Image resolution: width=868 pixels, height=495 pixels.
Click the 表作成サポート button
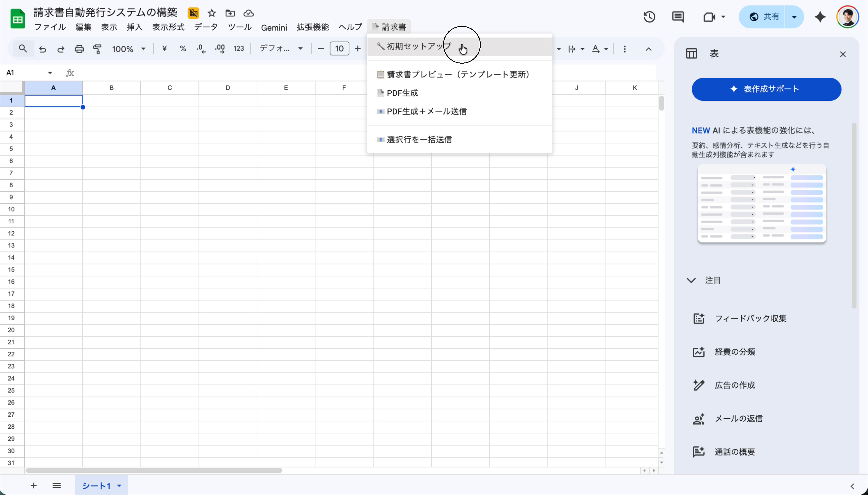[766, 89]
